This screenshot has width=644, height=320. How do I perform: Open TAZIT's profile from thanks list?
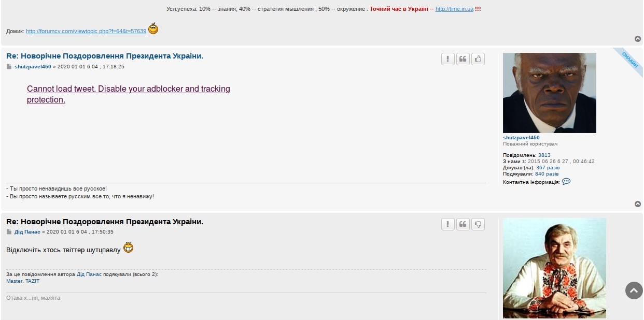(x=32, y=281)
